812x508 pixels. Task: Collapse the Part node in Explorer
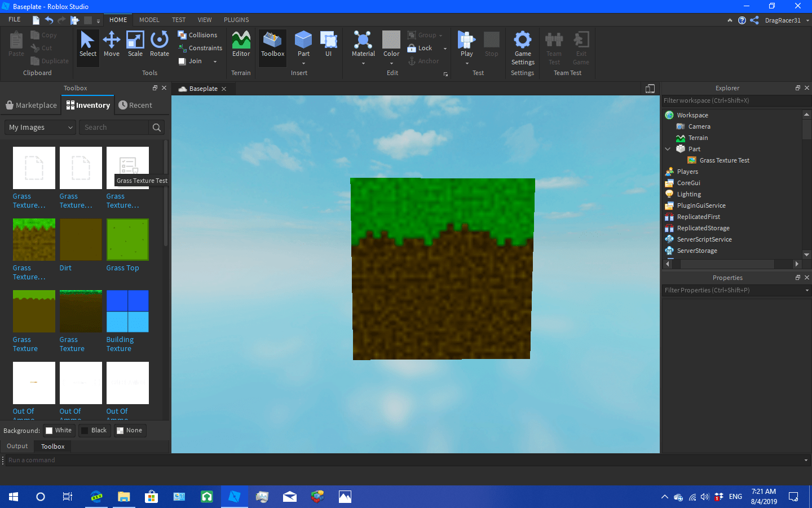(x=668, y=149)
